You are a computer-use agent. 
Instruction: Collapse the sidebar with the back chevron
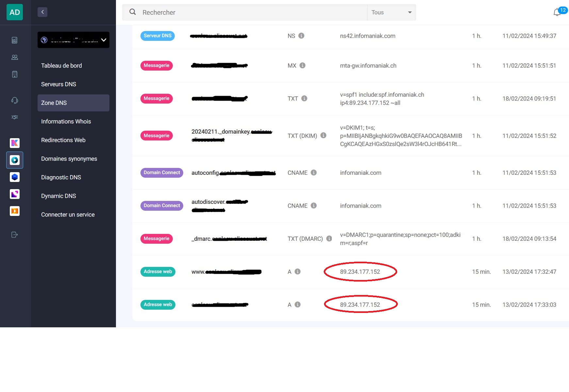coord(42,12)
